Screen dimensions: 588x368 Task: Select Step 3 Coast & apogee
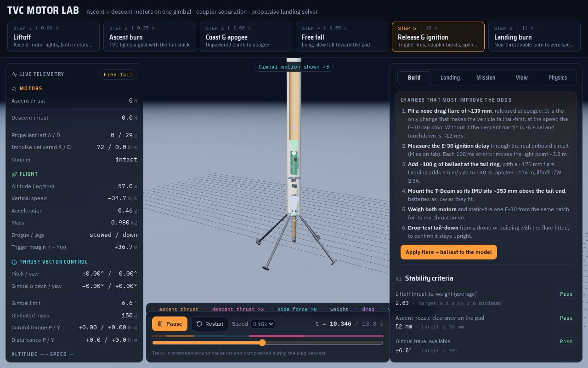pyautogui.click(x=246, y=37)
